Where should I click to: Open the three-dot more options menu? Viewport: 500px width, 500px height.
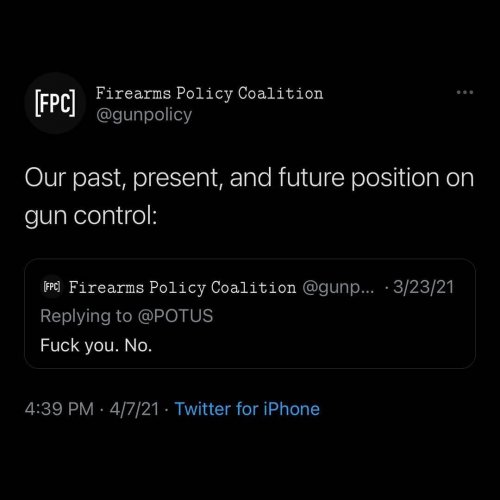465,92
